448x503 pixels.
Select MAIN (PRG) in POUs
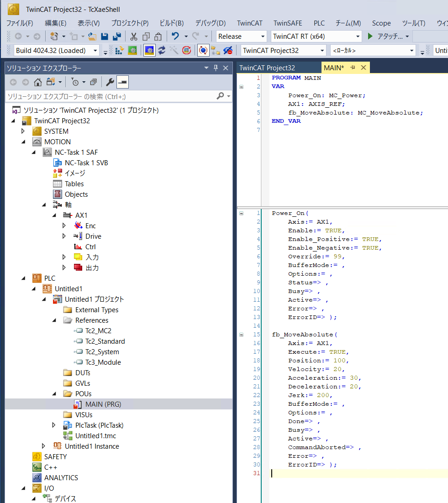tap(103, 404)
